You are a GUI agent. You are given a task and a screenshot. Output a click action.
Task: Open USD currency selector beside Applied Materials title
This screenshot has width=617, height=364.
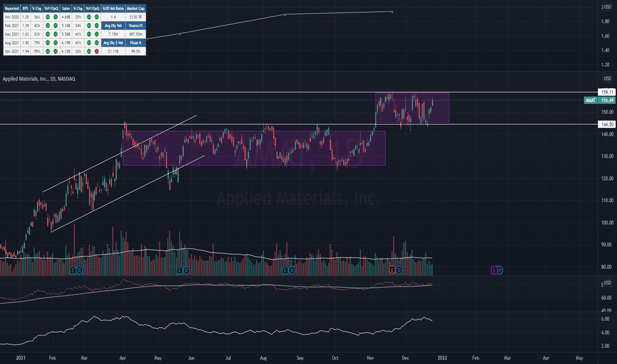point(608,78)
